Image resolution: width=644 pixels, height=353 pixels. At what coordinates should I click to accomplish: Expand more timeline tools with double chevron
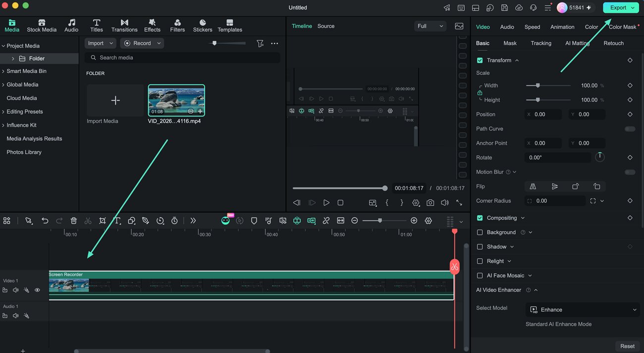(193, 221)
